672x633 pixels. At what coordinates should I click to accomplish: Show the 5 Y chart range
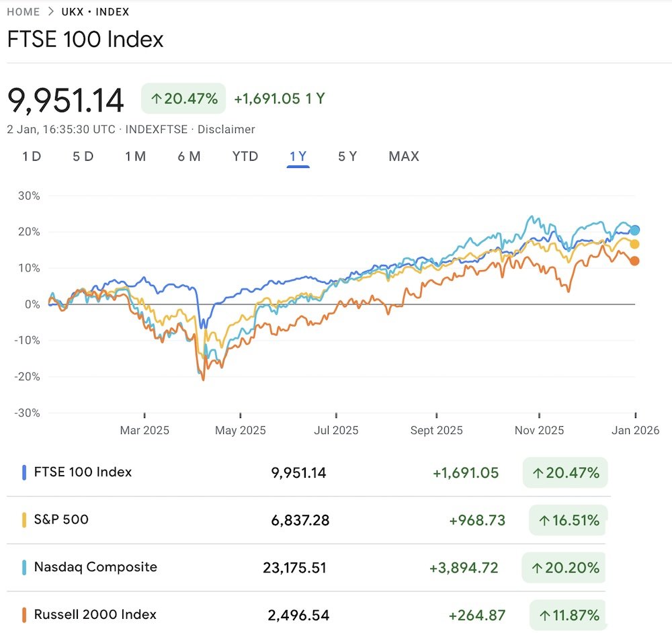coord(347,157)
